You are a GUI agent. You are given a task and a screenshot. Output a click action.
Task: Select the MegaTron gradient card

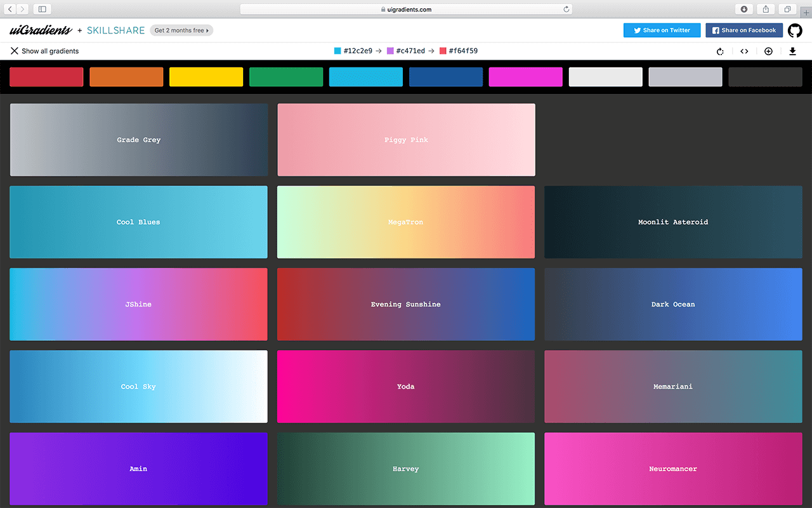(406, 222)
